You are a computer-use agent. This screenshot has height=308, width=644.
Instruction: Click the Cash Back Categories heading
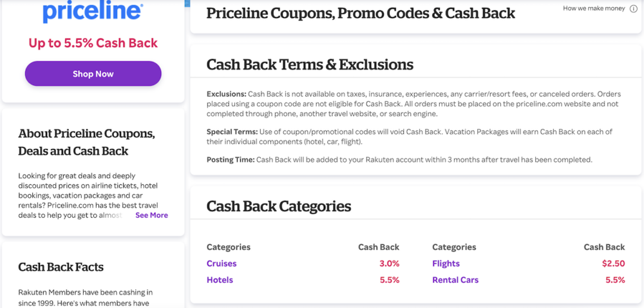pyautogui.click(x=279, y=206)
